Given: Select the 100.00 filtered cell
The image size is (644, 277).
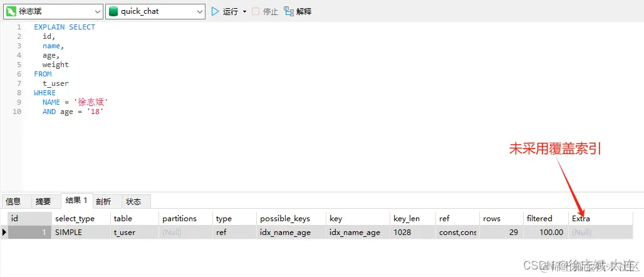Looking at the screenshot, I should (x=546, y=233).
